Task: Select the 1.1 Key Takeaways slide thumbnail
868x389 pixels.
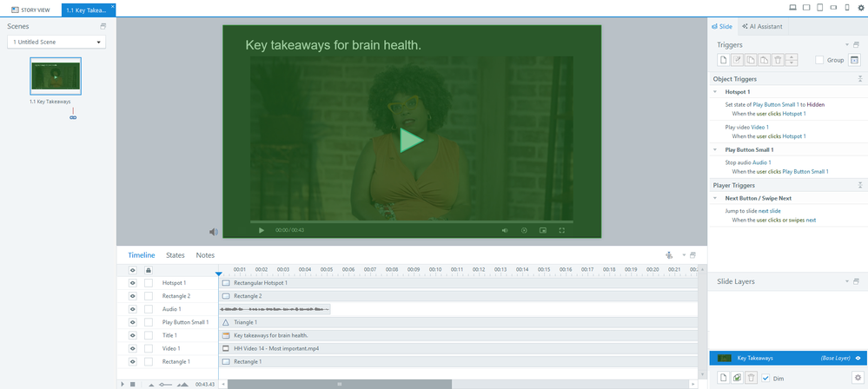Action: (x=56, y=76)
